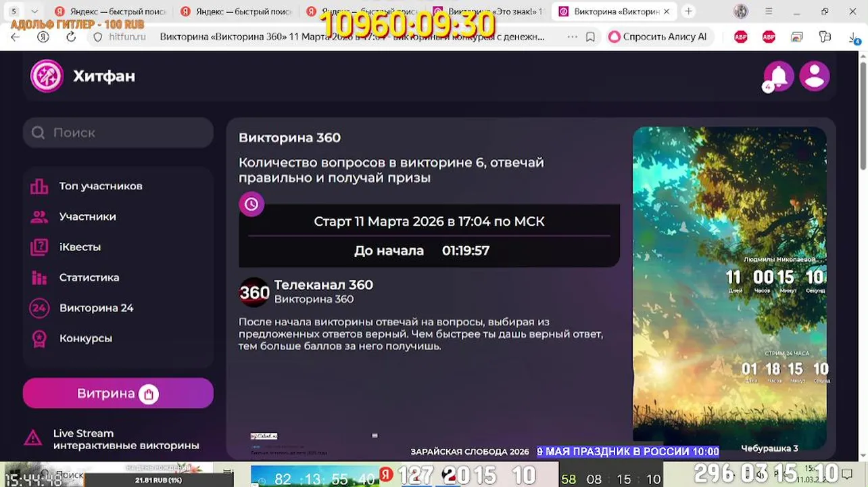Open the Топ участников sidebar icon

coord(39,186)
